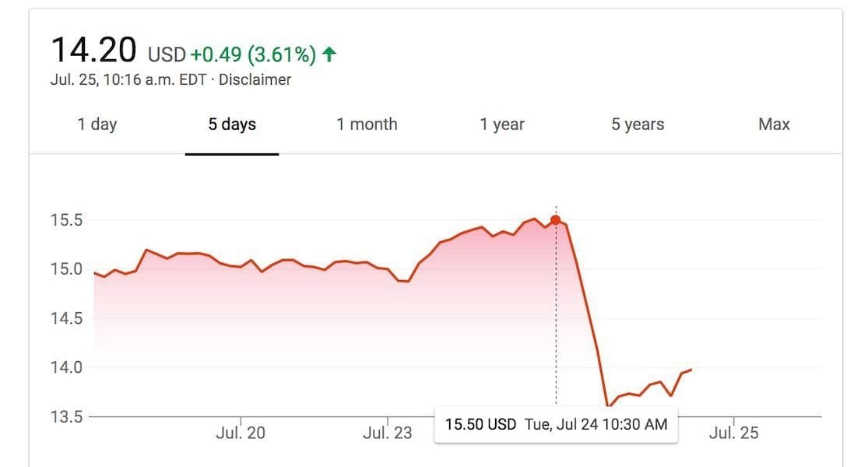Click the lowest point of the price line
868x467 pixels.
coord(607,406)
